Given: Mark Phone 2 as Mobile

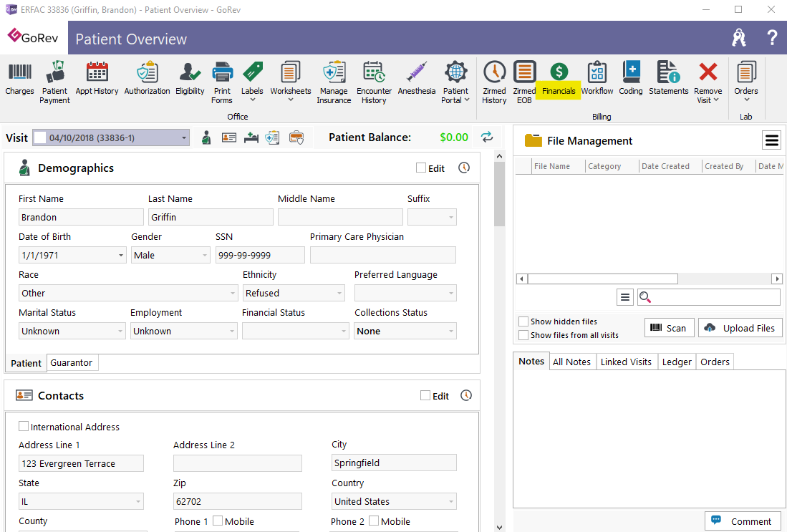Looking at the screenshot, I should point(374,521).
